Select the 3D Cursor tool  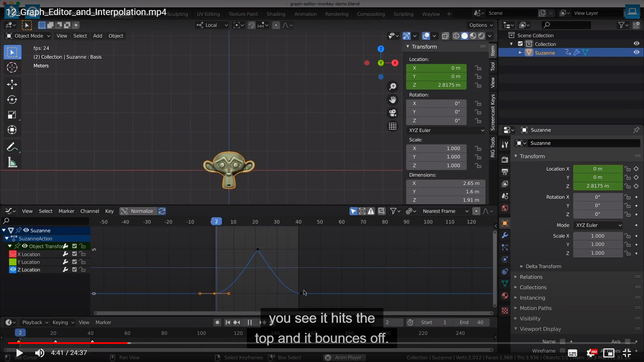[x=12, y=67]
